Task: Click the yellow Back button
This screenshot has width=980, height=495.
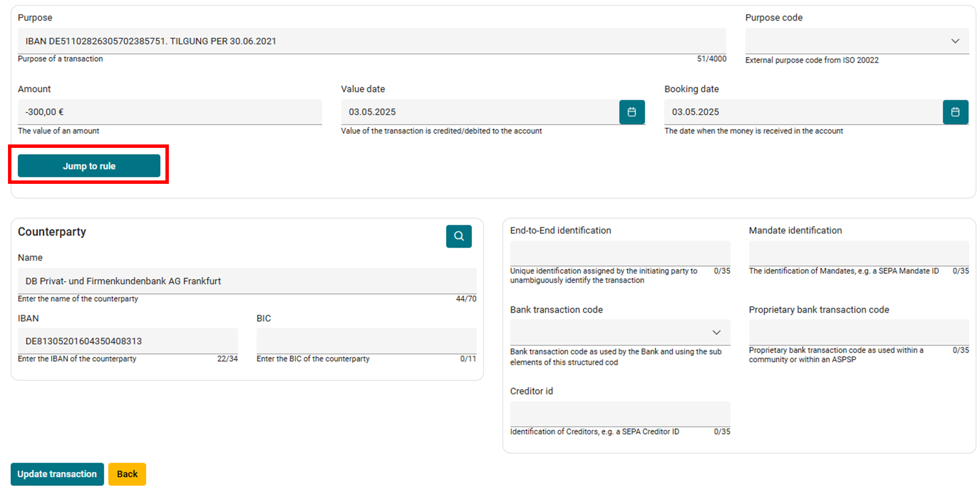Action: [127, 474]
